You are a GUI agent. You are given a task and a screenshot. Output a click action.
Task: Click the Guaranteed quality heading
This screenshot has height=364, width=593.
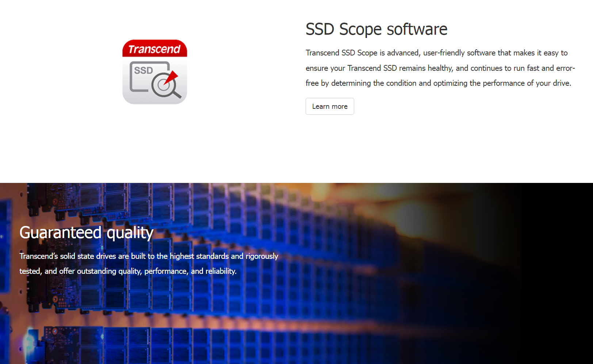click(x=87, y=233)
